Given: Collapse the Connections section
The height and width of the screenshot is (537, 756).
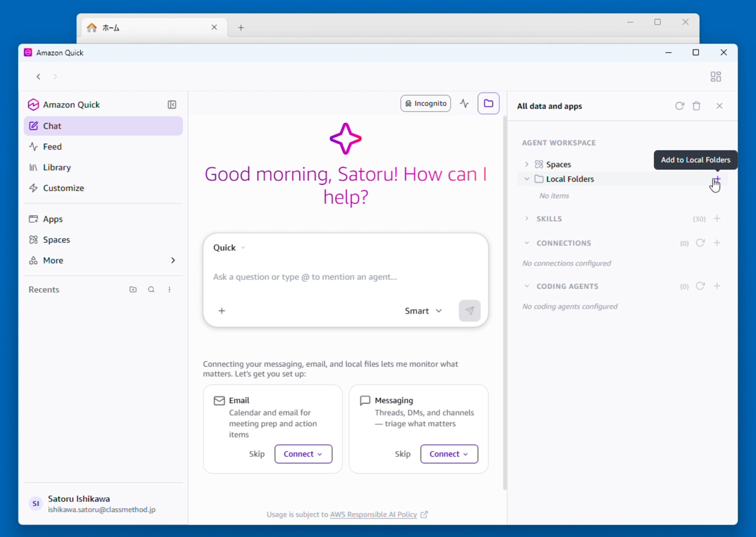Looking at the screenshot, I should pos(527,243).
